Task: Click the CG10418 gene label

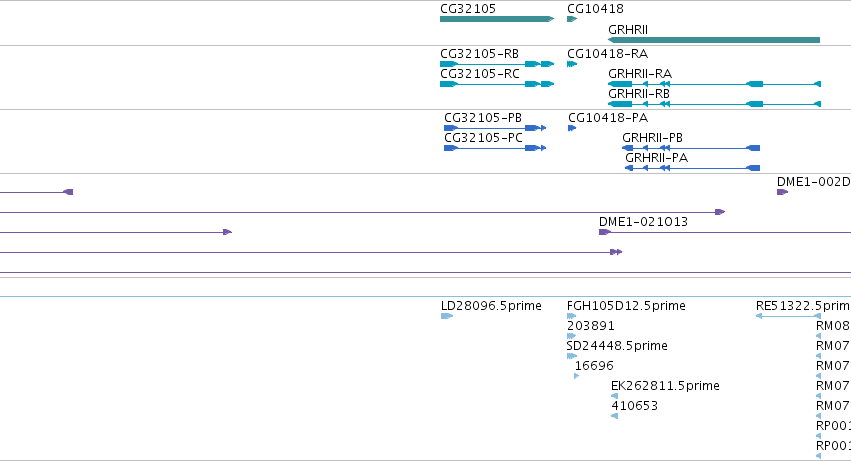Action: tap(595, 9)
